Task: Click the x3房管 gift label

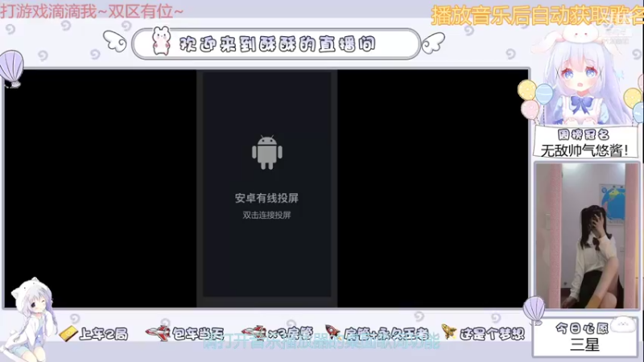Action: coord(291,333)
